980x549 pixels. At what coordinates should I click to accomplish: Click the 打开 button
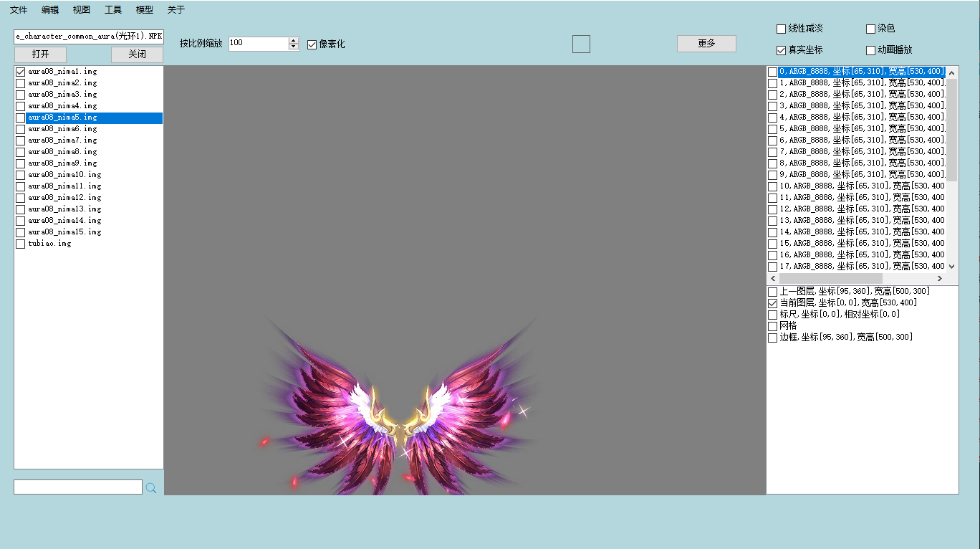coord(40,54)
